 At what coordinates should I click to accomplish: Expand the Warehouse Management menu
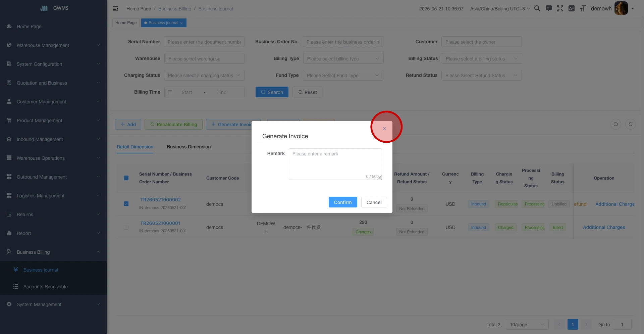tap(54, 45)
